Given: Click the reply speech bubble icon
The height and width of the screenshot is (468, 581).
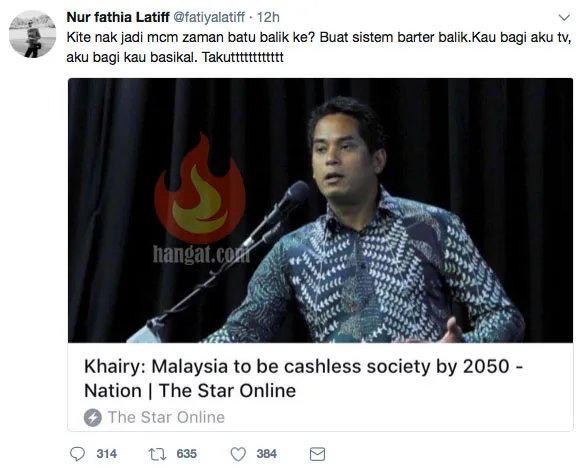Looking at the screenshot, I should click(77, 454).
